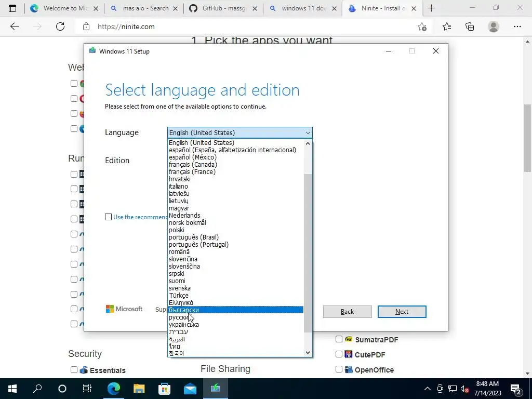Select español (México) language
Image resolution: width=532 pixels, height=399 pixels.
[236, 157]
